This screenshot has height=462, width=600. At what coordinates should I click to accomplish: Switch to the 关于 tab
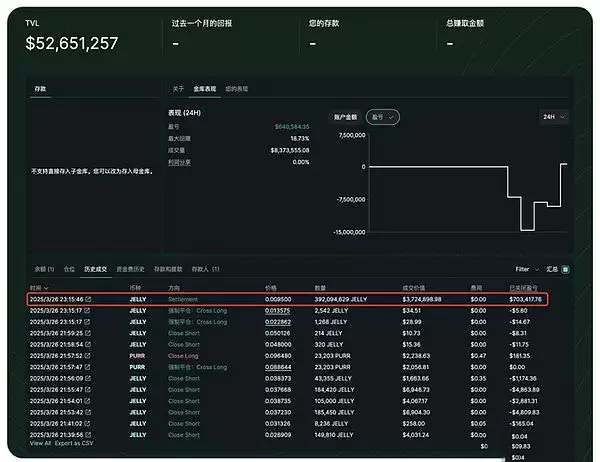coord(178,89)
